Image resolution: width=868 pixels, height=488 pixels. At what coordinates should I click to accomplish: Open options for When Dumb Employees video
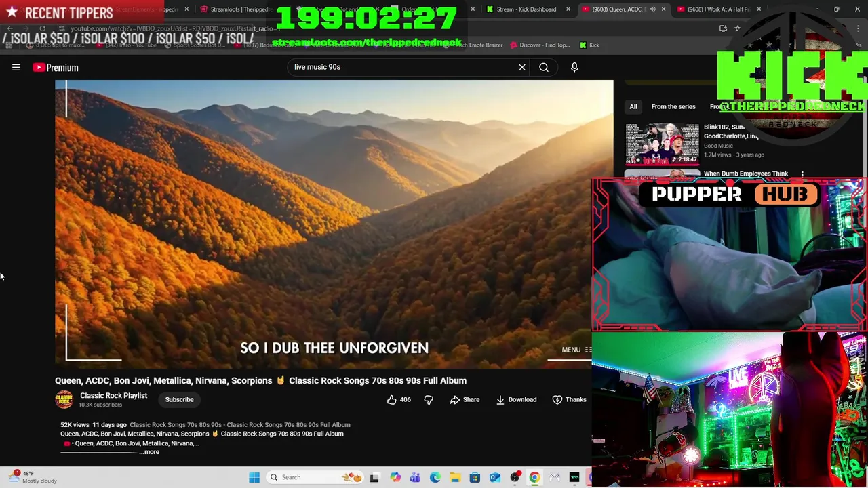tap(802, 174)
